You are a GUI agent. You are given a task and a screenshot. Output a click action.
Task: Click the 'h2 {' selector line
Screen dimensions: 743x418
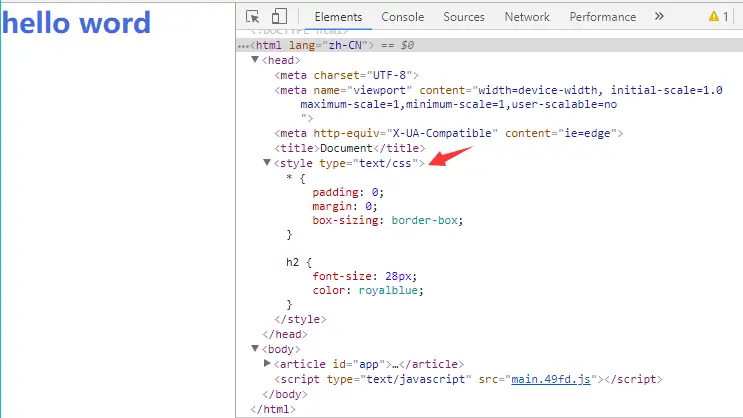click(x=299, y=262)
